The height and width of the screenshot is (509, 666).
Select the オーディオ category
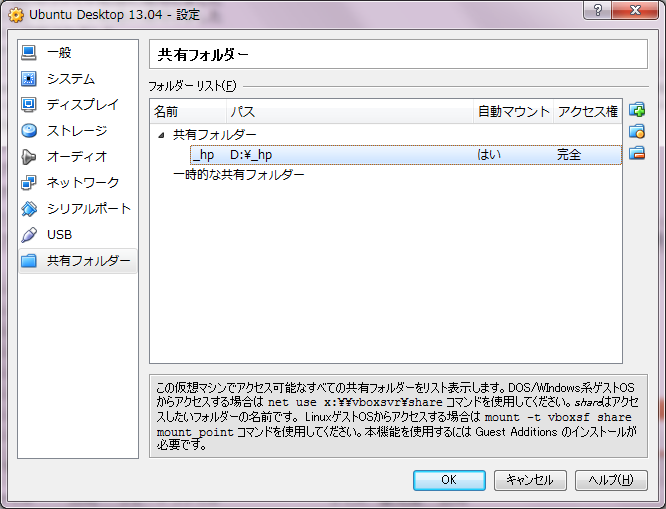[x=77, y=157]
